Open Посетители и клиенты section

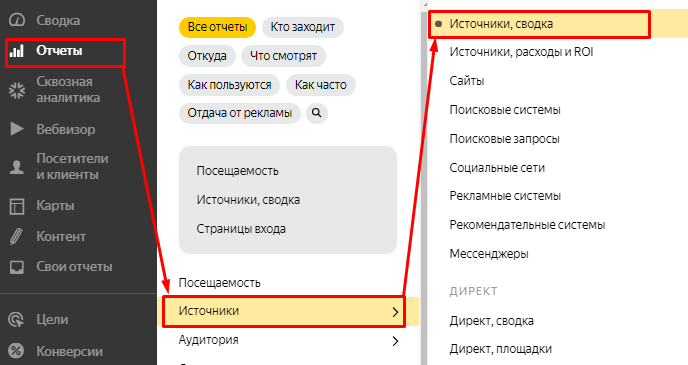[x=72, y=167]
